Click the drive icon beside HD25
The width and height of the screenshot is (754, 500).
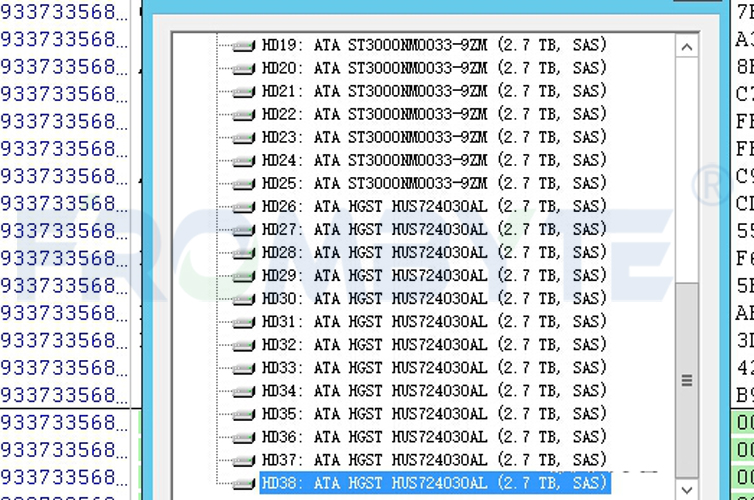coord(244,184)
